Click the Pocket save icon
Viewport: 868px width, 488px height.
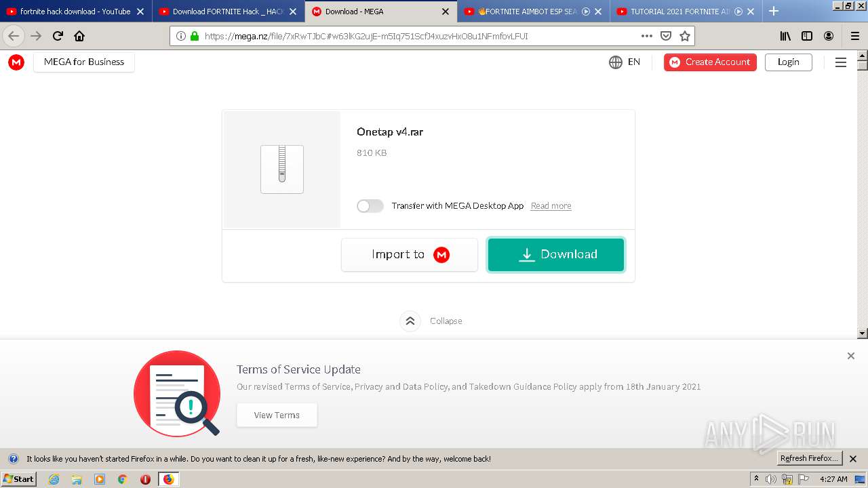(666, 36)
